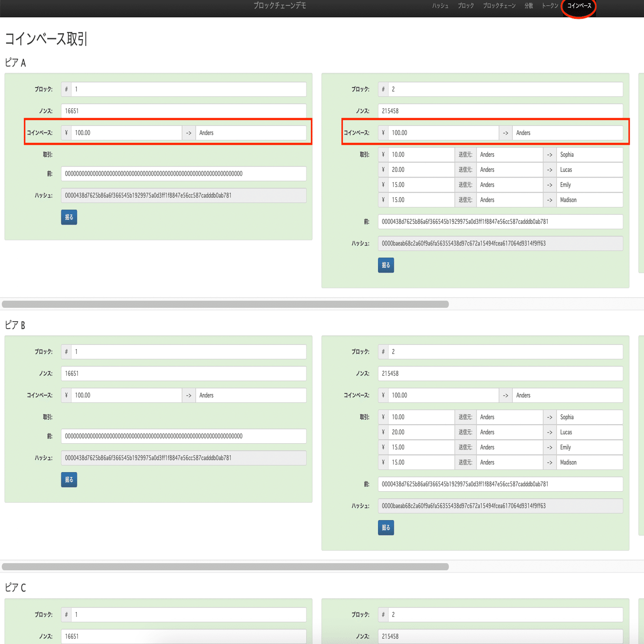The width and height of the screenshot is (644, 644).
Task: Open the ブロック nav tab
Action: pos(466,6)
